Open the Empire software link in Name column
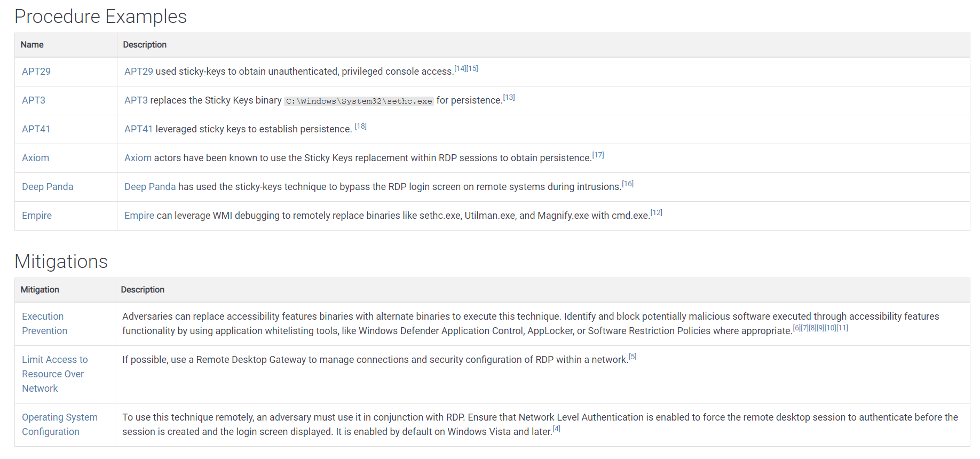 [x=37, y=216]
